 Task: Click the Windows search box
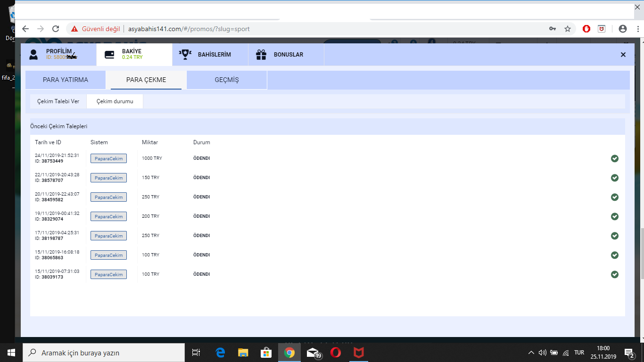(x=104, y=353)
